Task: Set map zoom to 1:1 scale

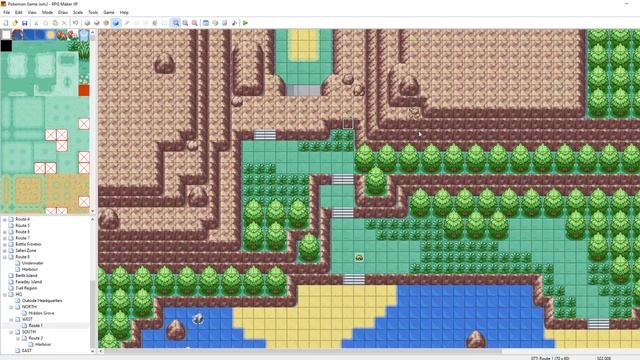Action: tap(176, 23)
